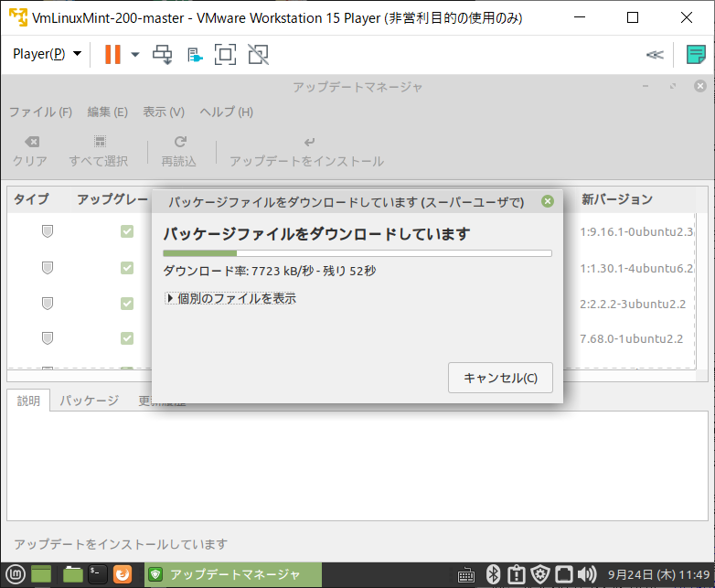715x588 pixels.
Task: Sort by タイプ column header
Action: coord(31,199)
